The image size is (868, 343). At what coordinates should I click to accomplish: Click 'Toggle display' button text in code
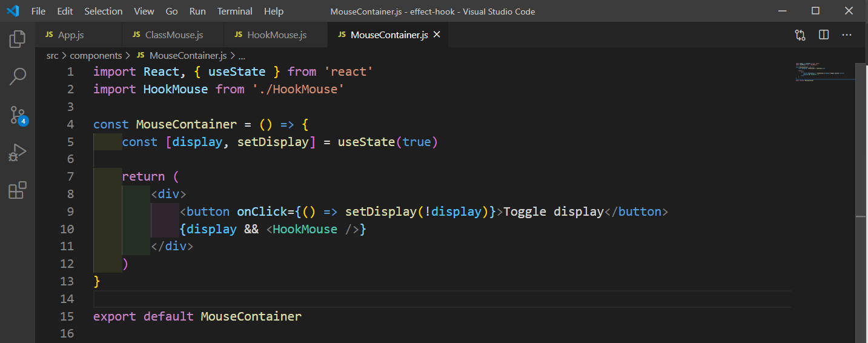click(554, 211)
